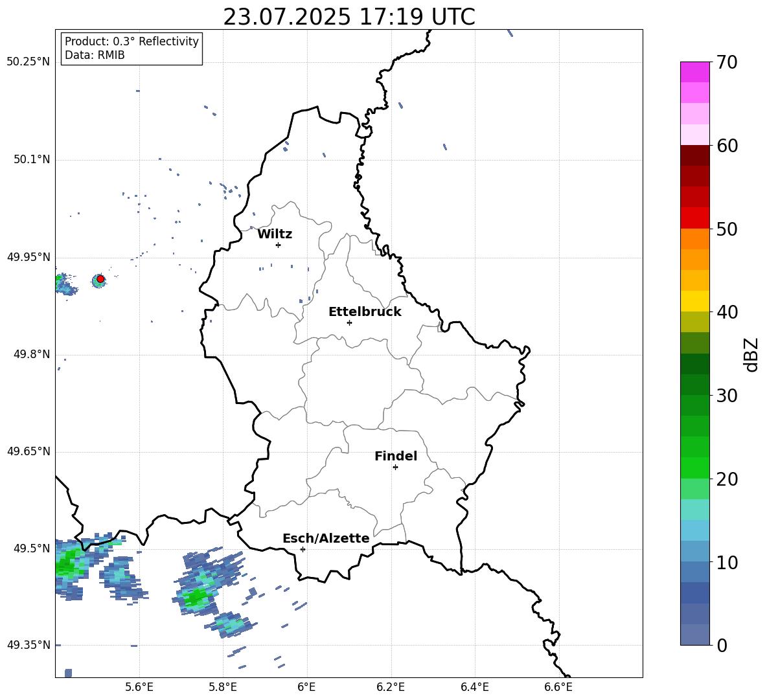The width and height of the screenshot is (767, 700).
Task: Click the 10 tick on the colorbar
Action: coord(727,563)
